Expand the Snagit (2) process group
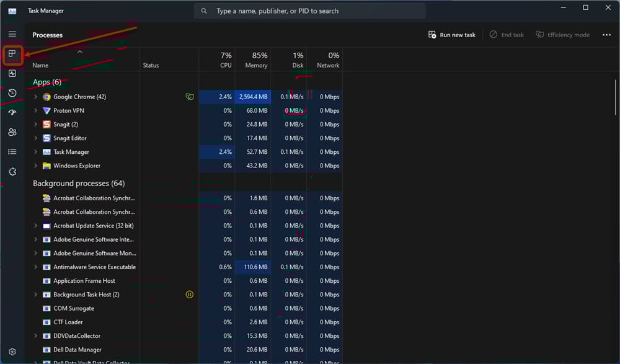The height and width of the screenshot is (364, 620). pos(35,124)
